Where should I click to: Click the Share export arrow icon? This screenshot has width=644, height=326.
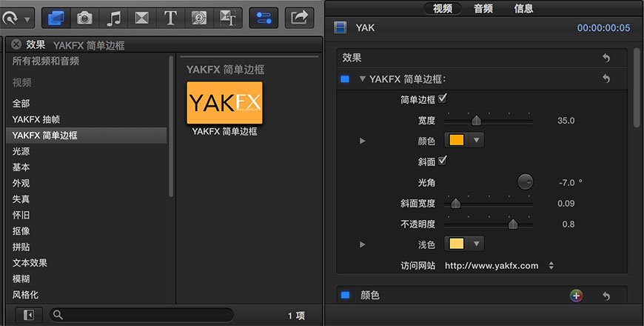coord(299,18)
